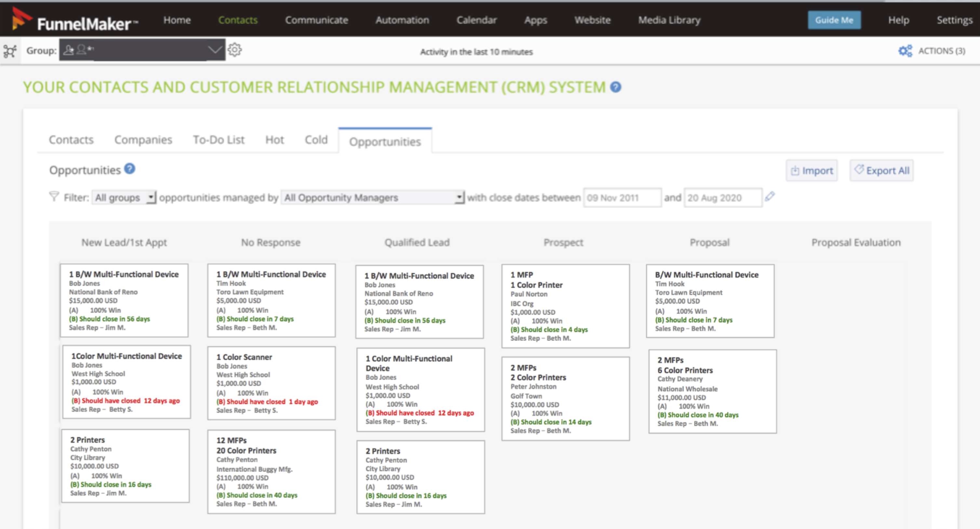Click the ACTIONS gears icon
This screenshot has width=980, height=529.
[905, 51]
